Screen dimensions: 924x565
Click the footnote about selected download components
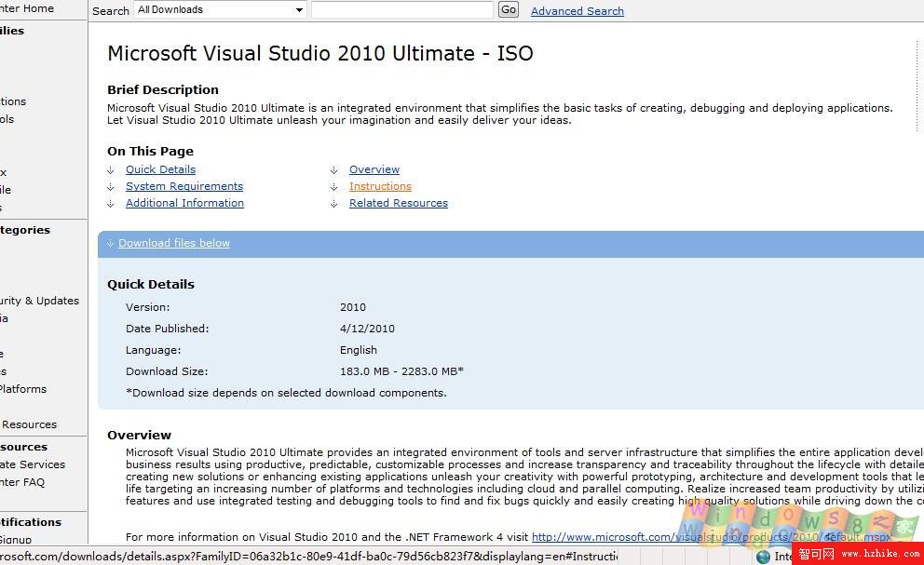point(286,393)
